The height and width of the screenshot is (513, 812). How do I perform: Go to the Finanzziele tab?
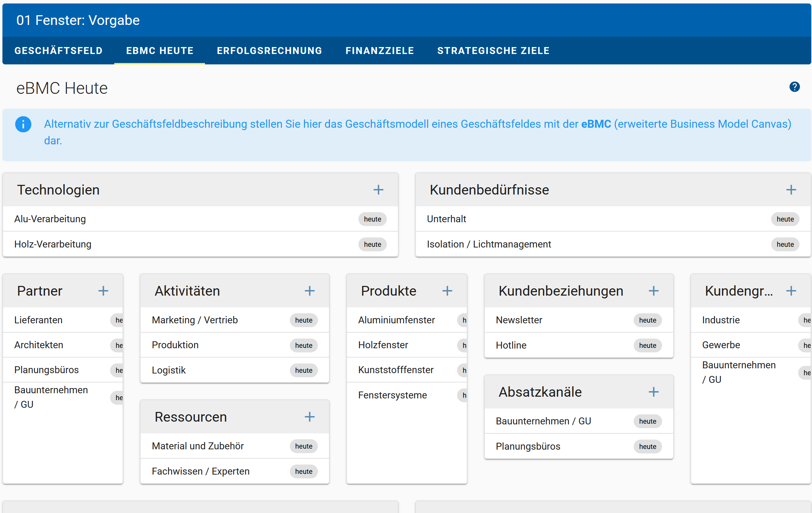point(380,51)
